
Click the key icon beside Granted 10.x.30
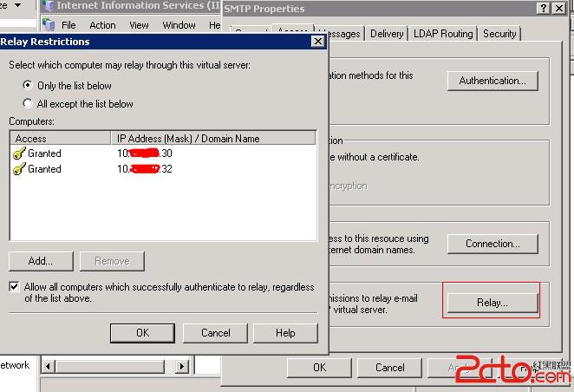(x=19, y=154)
